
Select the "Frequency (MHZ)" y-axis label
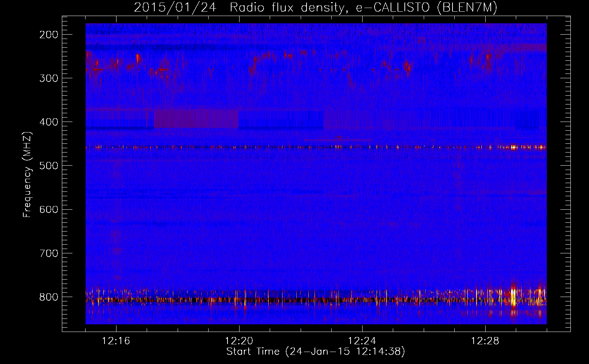pyautogui.click(x=27, y=175)
